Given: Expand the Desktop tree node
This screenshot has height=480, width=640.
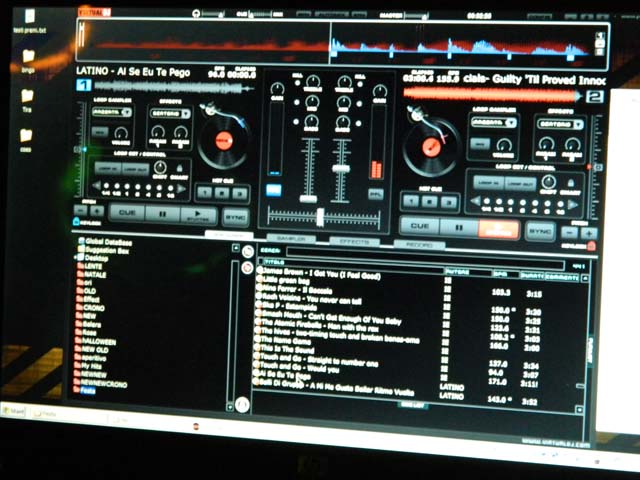Looking at the screenshot, I should coord(76,258).
